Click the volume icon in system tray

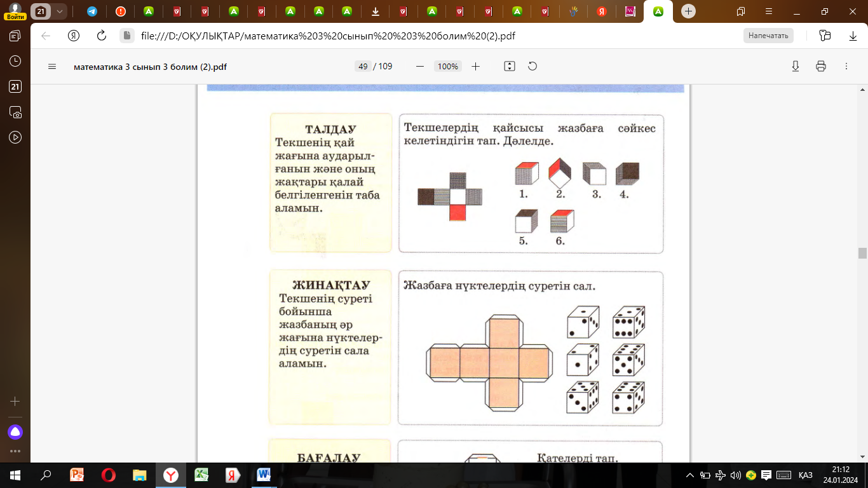click(736, 475)
